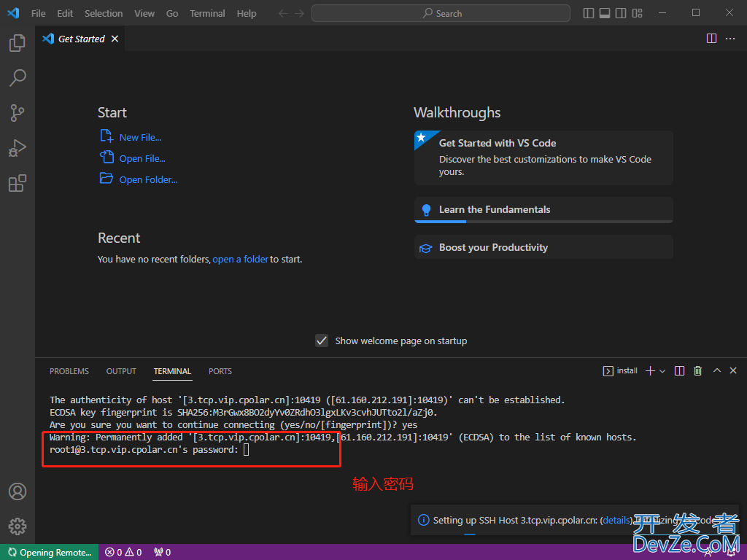747x560 pixels.
Task: Open the View menu
Action: (x=144, y=13)
